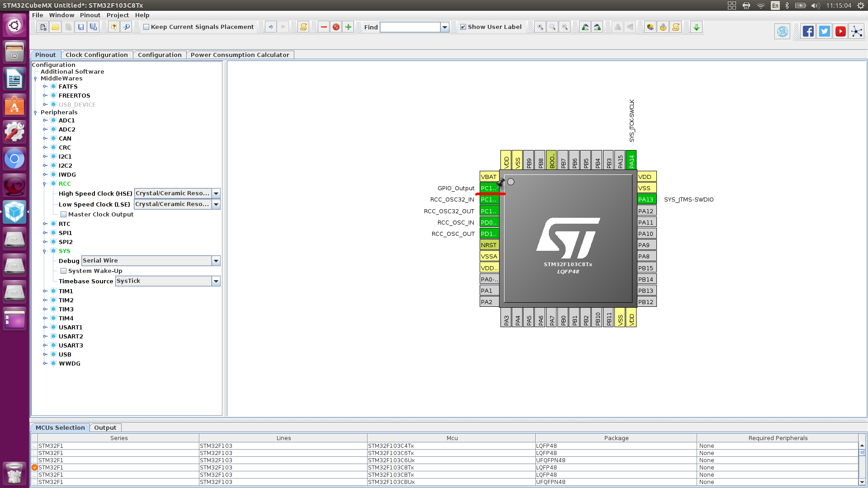Image resolution: width=868 pixels, height=488 pixels.
Task: Enable Keep Current Signals Placement checkbox
Action: click(x=146, y=27)
